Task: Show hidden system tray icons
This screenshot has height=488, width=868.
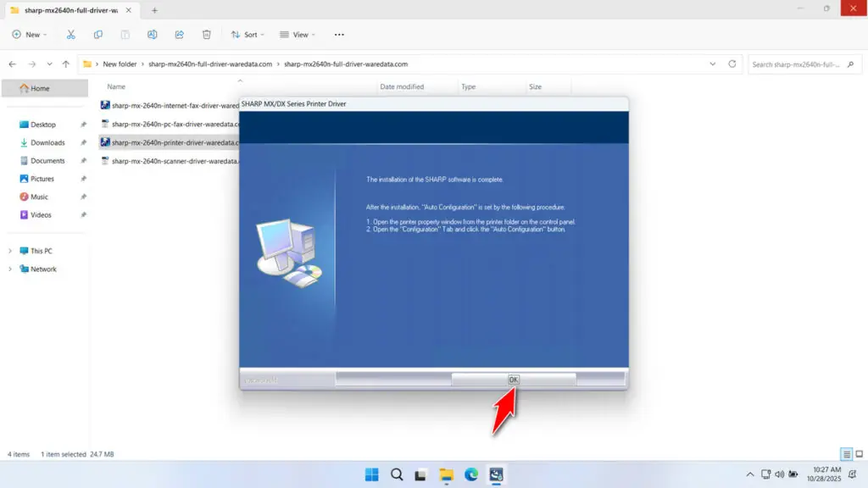Action: (751, 475)
